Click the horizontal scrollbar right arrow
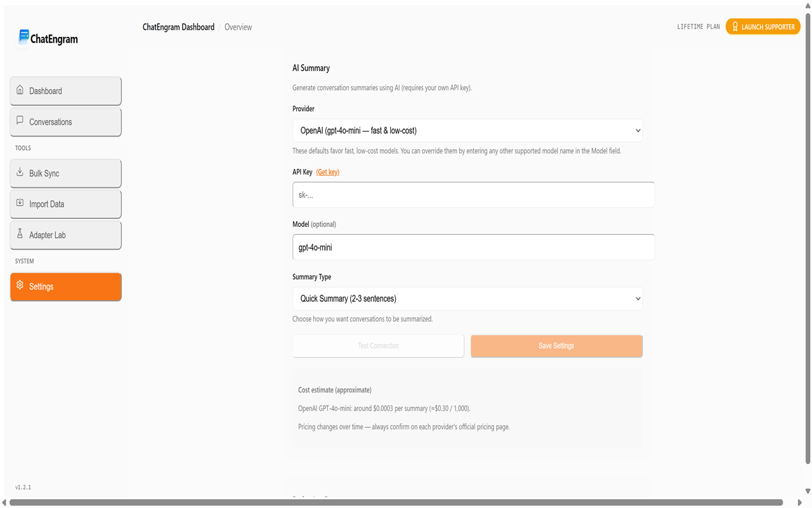812x508 pixels. pos(799,503)
